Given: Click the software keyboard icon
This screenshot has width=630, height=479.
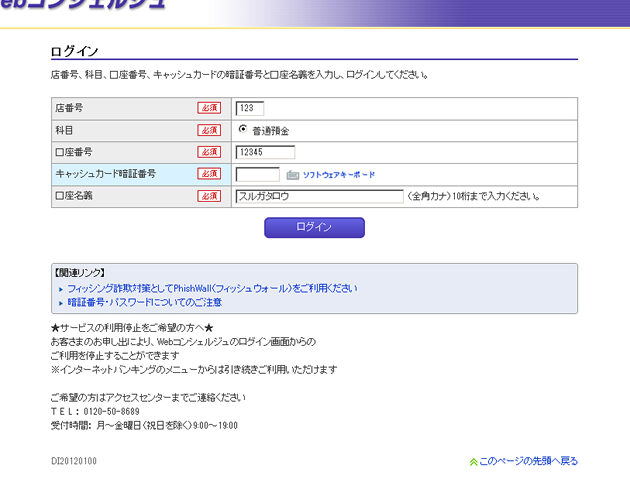Looking at the screenshot, I should [293, 175].
